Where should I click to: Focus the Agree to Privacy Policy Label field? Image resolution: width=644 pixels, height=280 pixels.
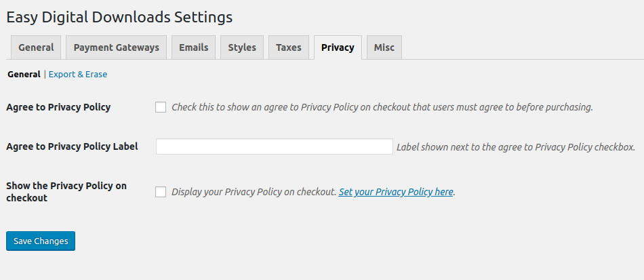(x=274, y=146)
